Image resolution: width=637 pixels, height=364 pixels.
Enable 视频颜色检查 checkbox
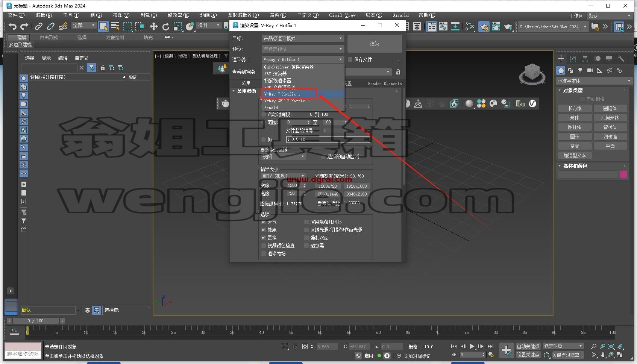click(x=264, y=246)
